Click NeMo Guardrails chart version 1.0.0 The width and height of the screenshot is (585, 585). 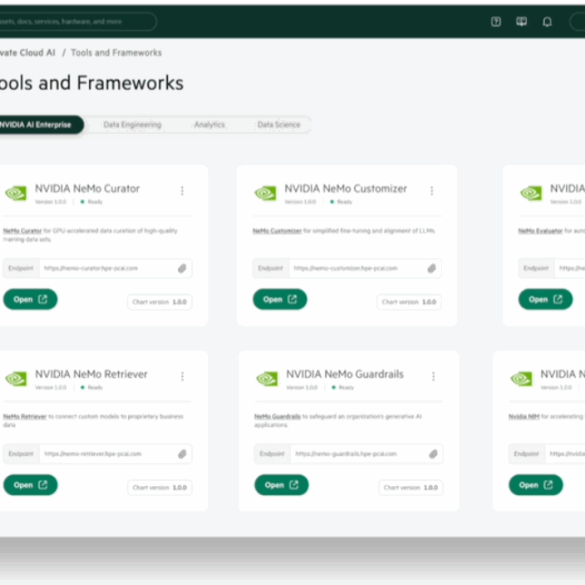pos(411,488)
